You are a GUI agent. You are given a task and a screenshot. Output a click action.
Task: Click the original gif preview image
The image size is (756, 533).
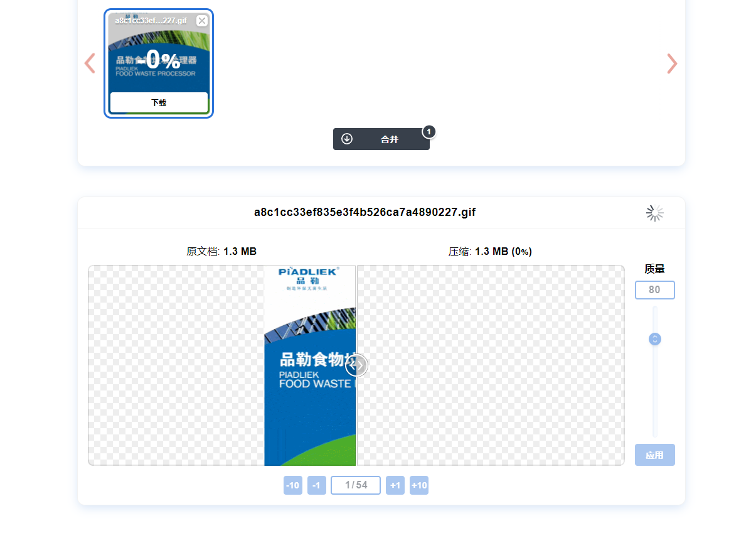click(310, 365)
